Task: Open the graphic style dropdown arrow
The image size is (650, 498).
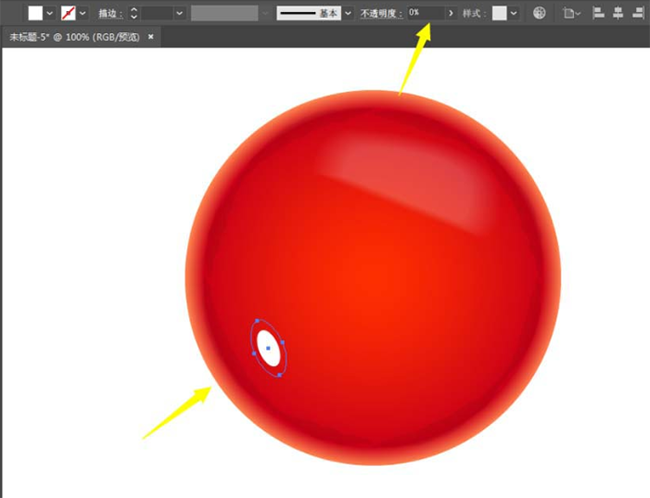Action: click(514, 13)
